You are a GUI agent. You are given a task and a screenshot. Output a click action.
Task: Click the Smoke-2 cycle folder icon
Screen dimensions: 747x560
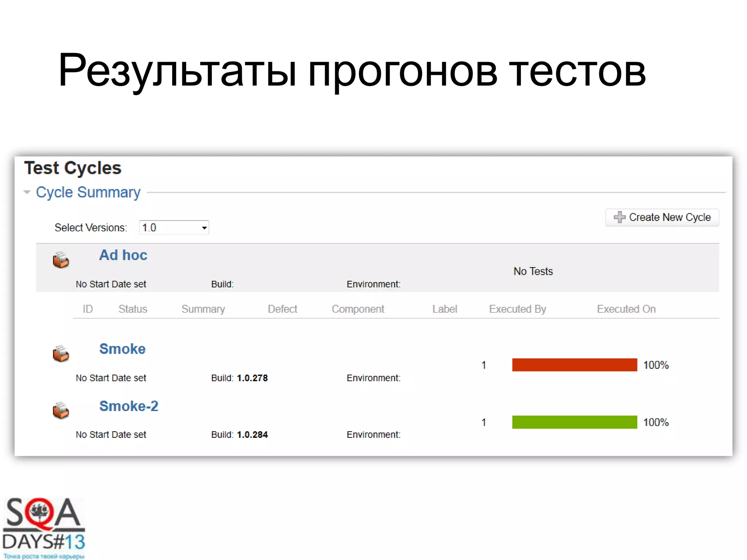[x=61, y=410]
